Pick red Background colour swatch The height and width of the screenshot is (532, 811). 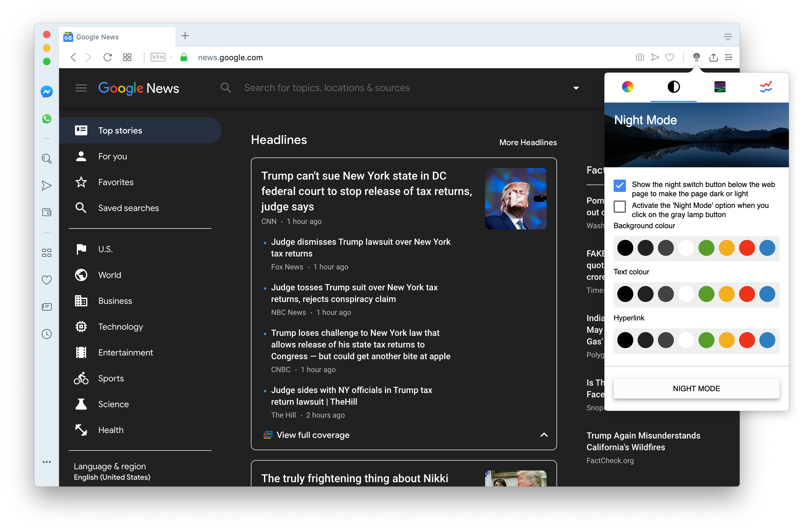tap(747, 248)
